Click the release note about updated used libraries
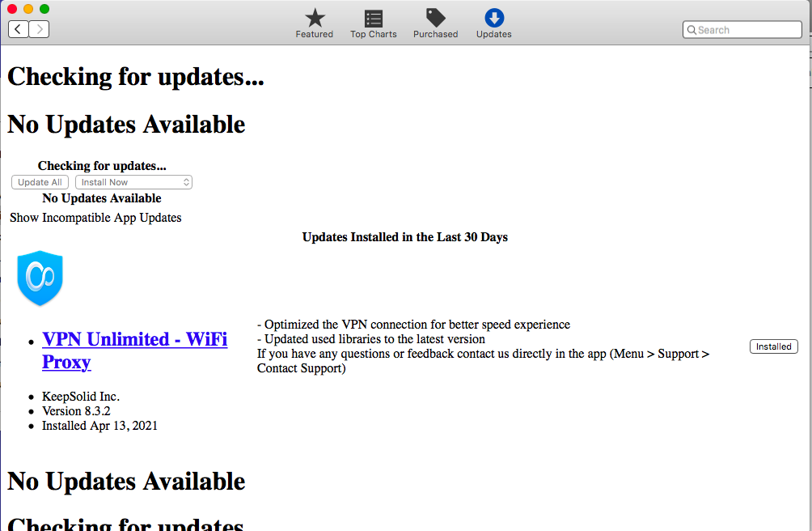The width and height of the screenshot is (812, 531). 371,339
